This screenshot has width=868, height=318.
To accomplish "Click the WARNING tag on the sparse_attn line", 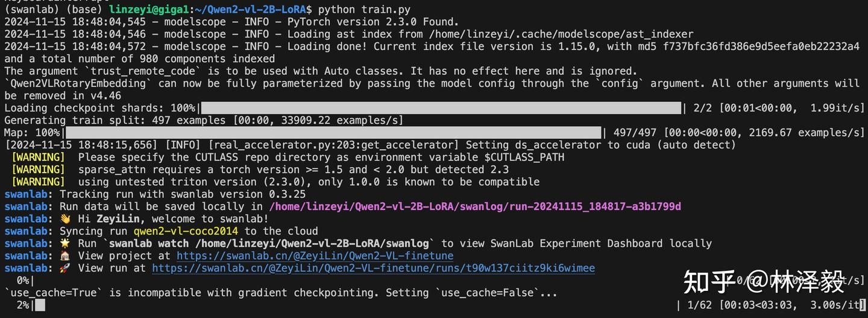I will [x=38, y=170].
